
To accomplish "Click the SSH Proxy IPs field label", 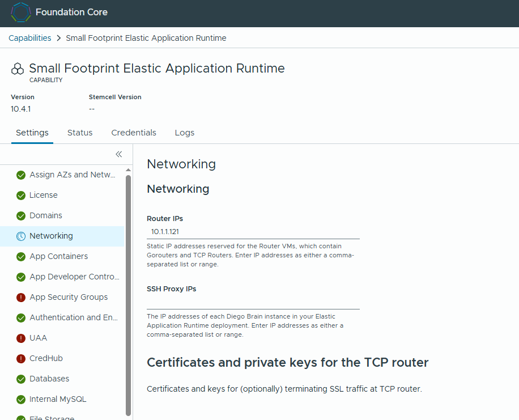I will click(172, 289).
